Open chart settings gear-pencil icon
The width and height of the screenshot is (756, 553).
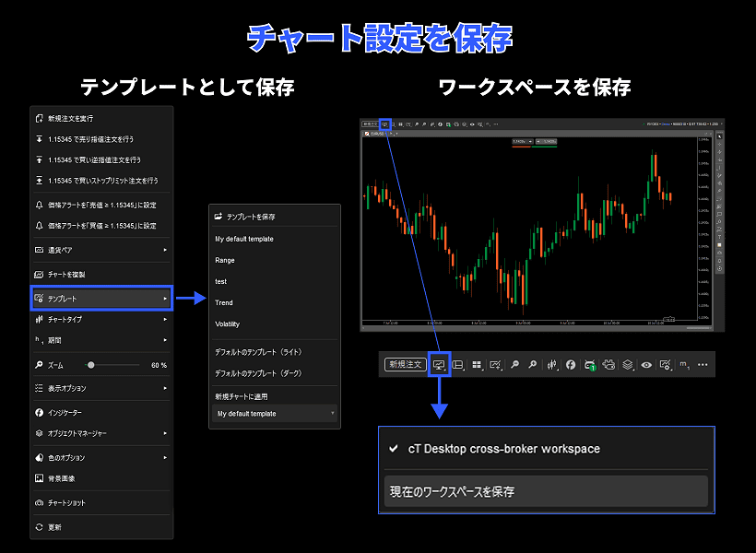click(666, 365)
